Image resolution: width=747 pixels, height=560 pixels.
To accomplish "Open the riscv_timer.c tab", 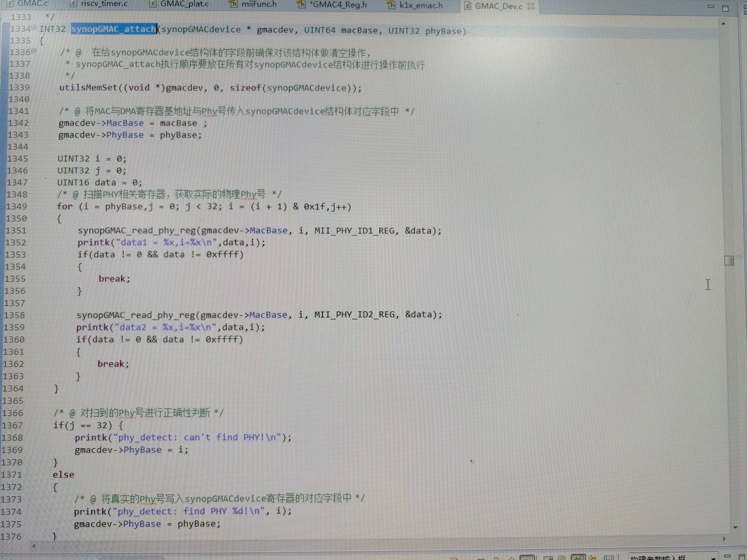I will [103, 4].
